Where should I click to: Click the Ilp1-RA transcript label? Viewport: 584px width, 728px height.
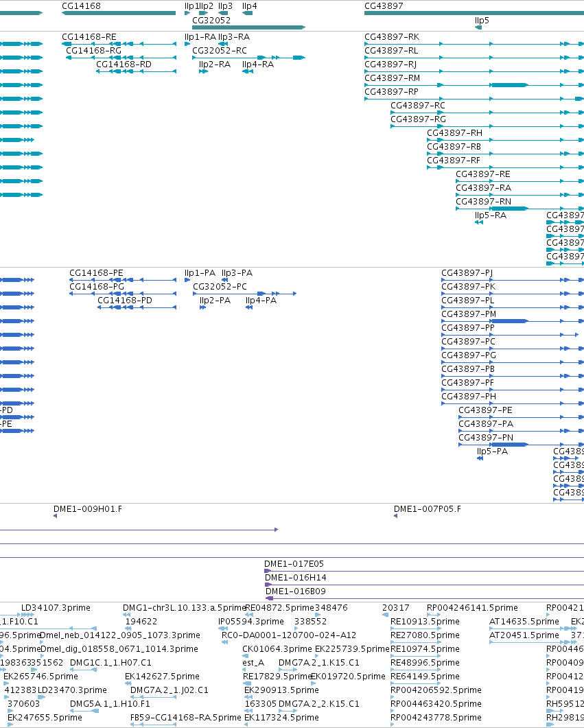(x=200, y=37)
